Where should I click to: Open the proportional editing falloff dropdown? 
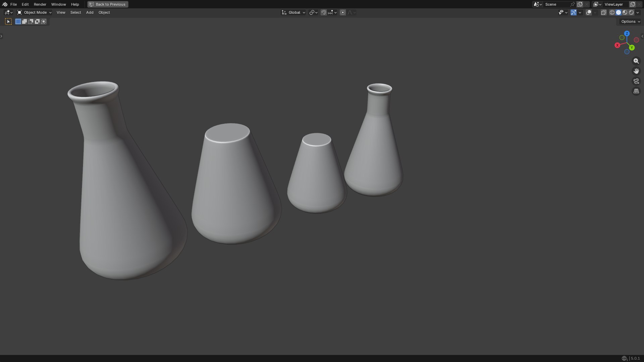pos(352,12)
